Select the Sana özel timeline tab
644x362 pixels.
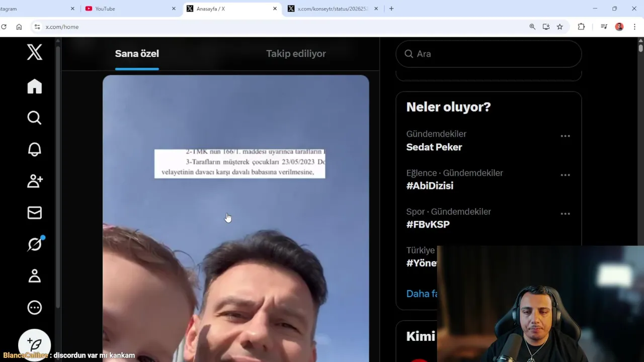point(137,54)
